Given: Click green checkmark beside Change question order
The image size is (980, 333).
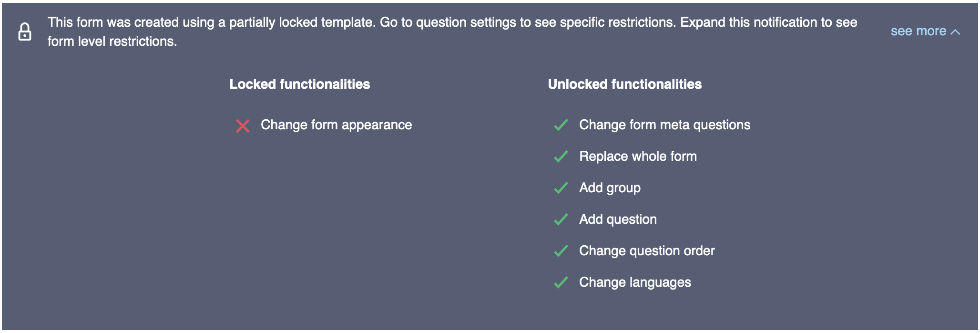Looking at the screenshot, I should pos(561,251).
